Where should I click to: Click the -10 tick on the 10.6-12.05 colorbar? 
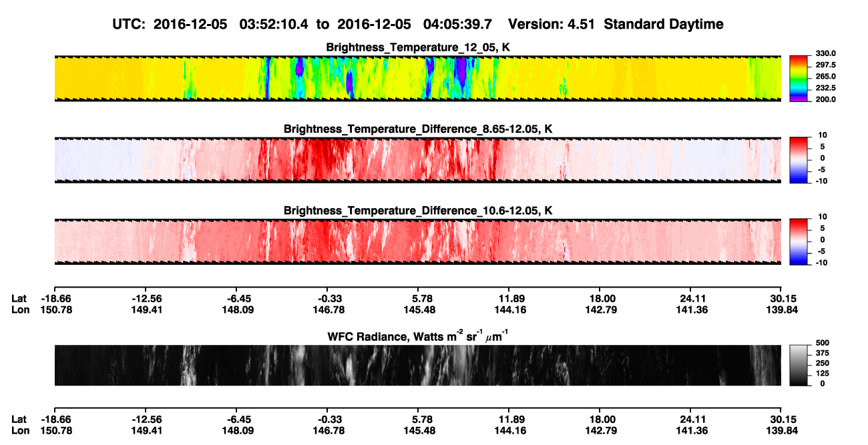(x=821, y=262)
